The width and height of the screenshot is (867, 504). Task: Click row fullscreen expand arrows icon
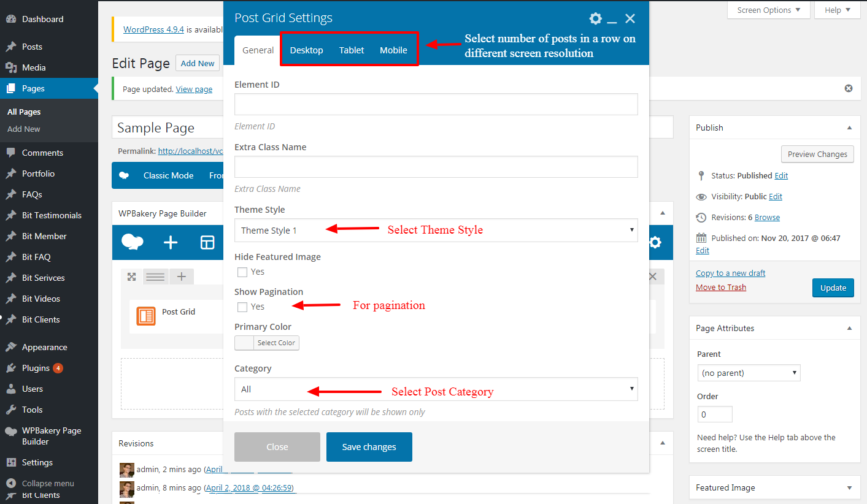coord(131,277)
